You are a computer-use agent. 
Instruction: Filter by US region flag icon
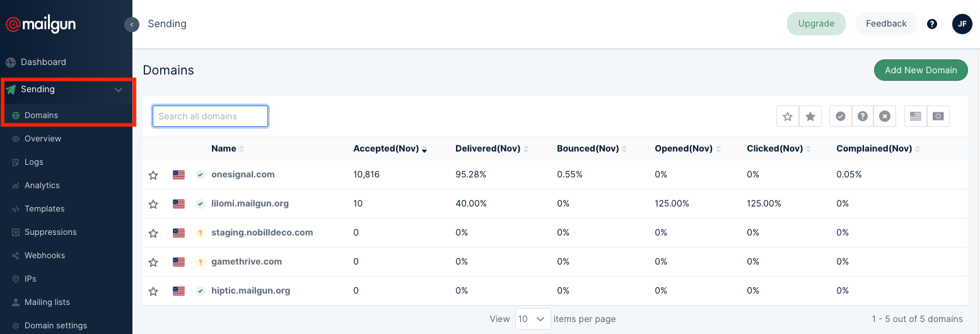click(916, 116)
